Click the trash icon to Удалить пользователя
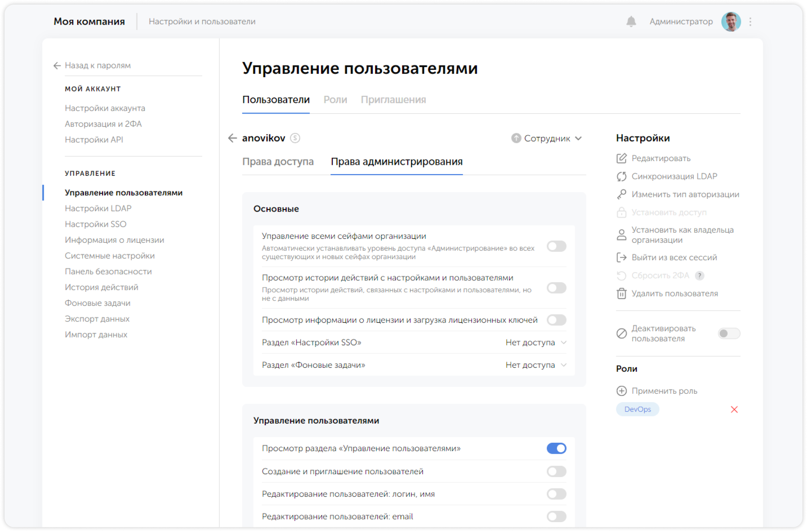807x532 pixels. 622,293
